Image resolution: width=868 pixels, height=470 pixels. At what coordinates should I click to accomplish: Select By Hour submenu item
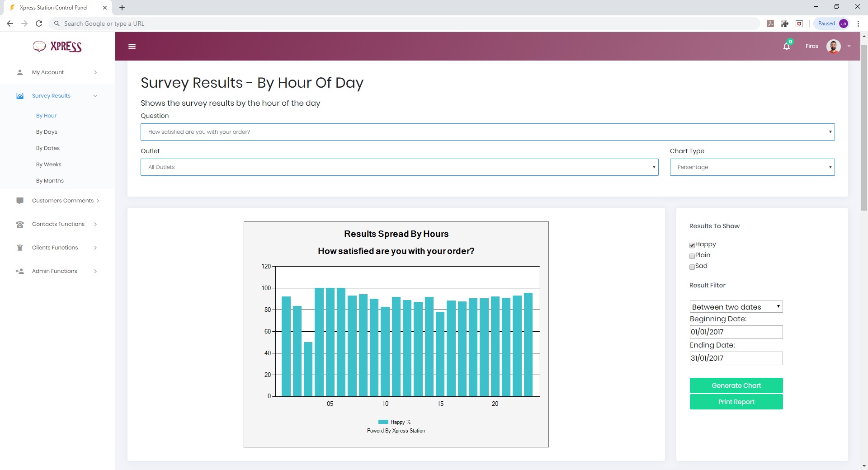pyautogui.click(x=46, y=116)
